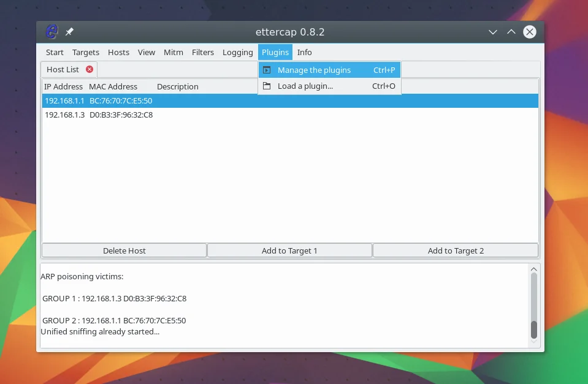The height and width of the screenshot is (384, 588).
Task: Open the Hosts menu
Action: pyautogui.click(x=118, y=53)
